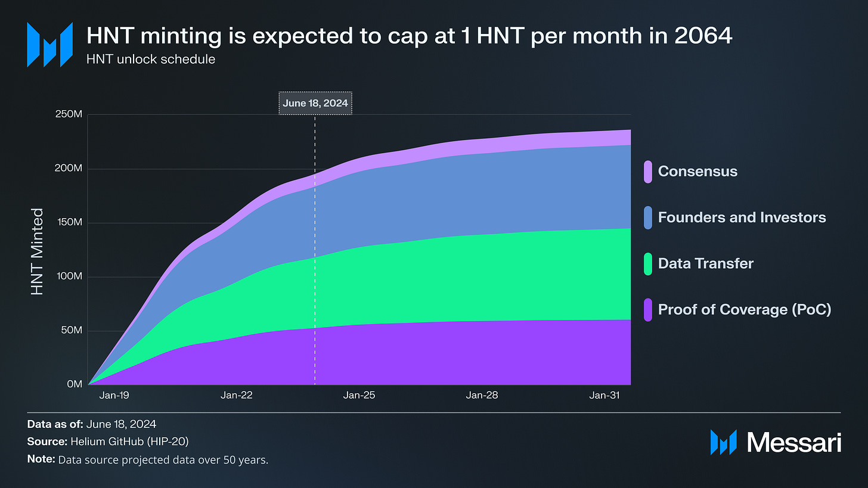Click the Jan-22 x-axis label
The image size is (868, 488).
(236, 395)
